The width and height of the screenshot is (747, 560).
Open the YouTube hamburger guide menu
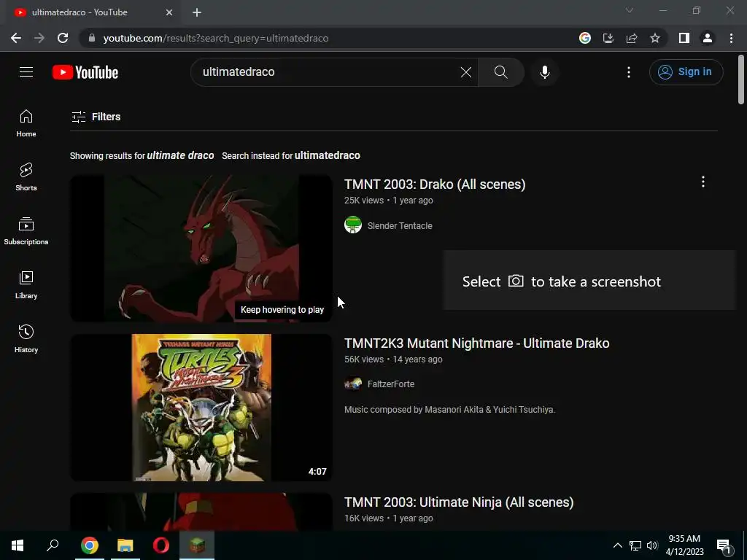[26, 72]
